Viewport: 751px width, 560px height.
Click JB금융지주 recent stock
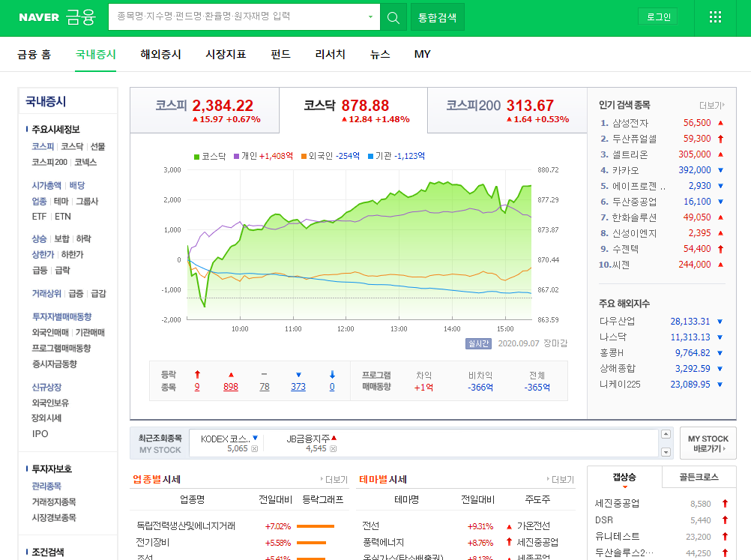(308, 439)
